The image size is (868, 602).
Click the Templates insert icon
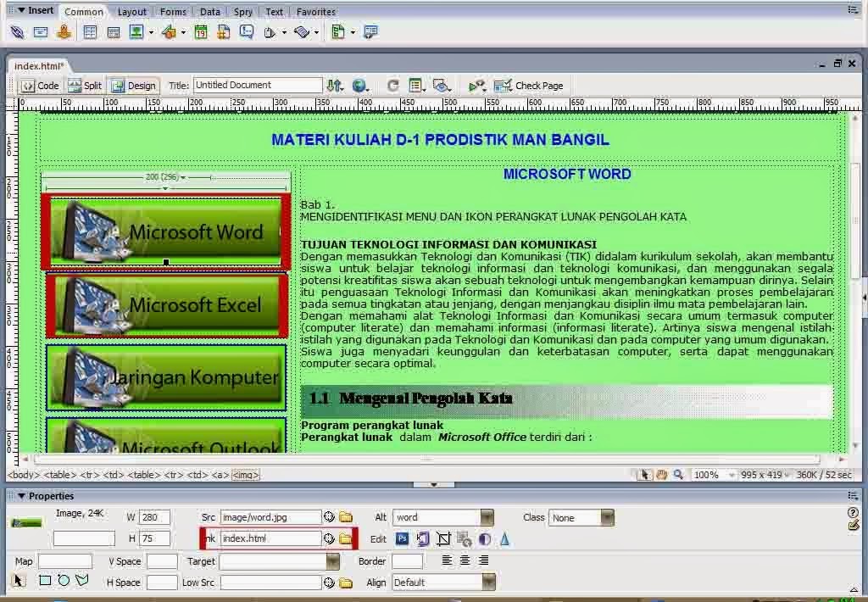point(337,32)
